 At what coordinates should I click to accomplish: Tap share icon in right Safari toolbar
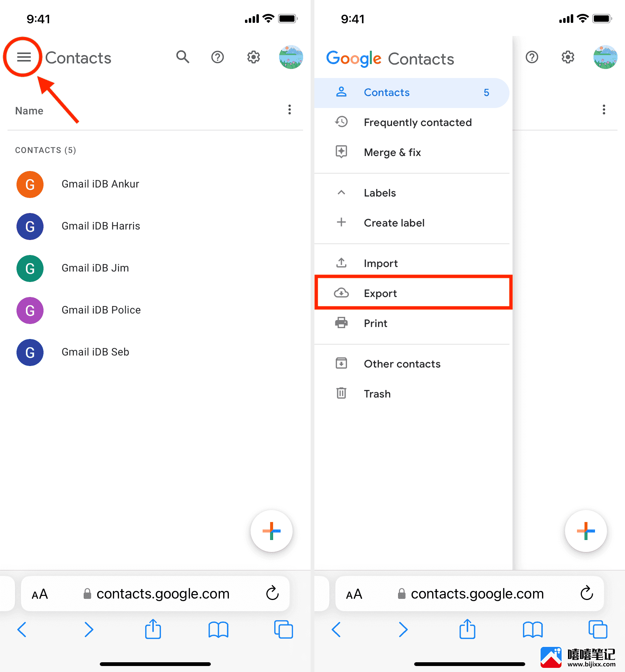coord(467,628)
